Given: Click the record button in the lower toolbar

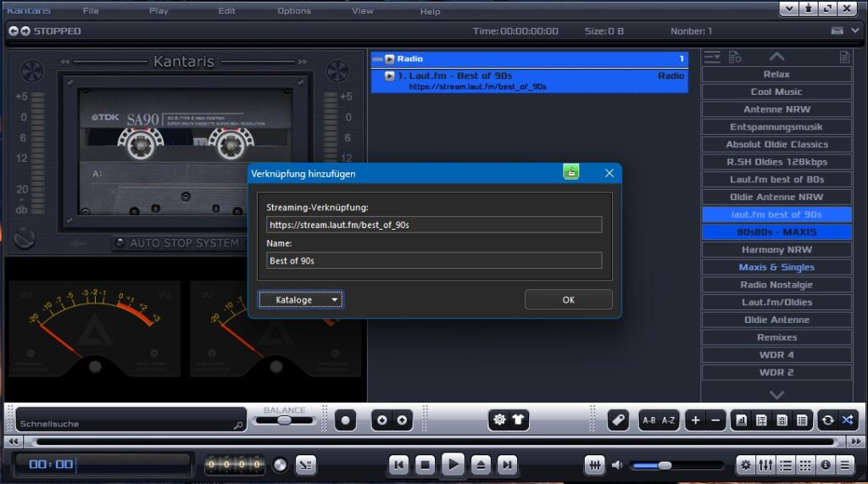Looking at the screenshot, I should tap(346, 421).
